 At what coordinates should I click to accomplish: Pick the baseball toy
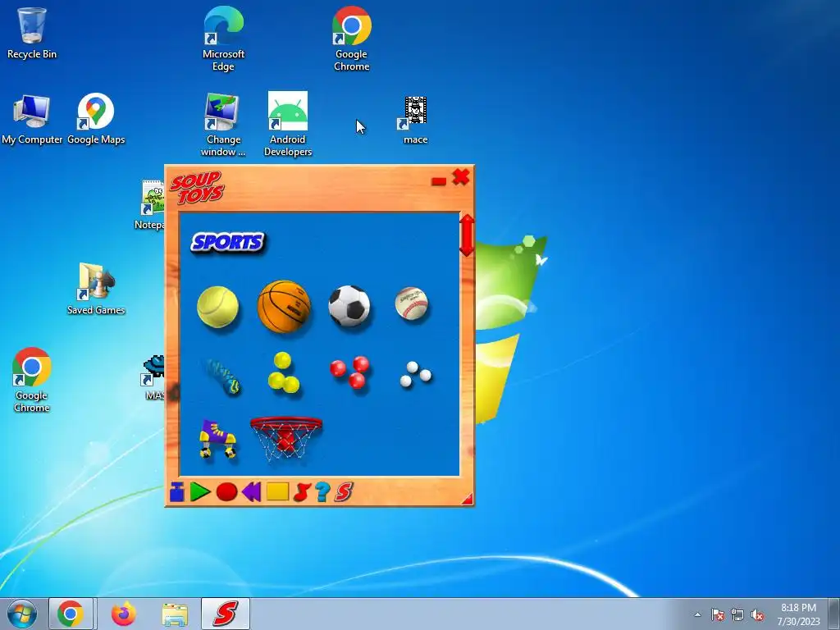(x=412, y=304)
